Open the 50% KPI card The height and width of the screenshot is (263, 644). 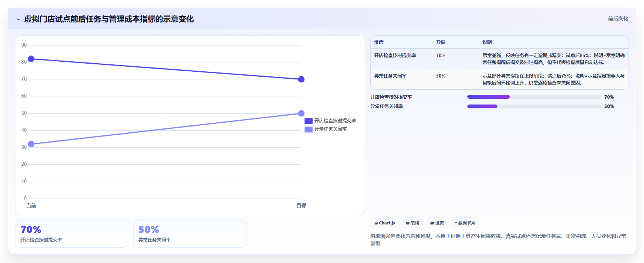point(190,233)
